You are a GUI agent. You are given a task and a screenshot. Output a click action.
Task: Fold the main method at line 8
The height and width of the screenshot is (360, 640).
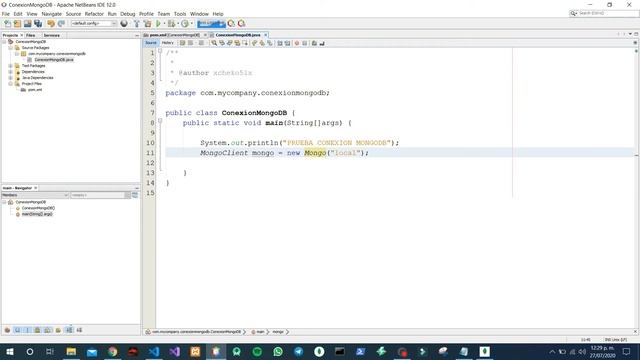tap(160, 121)
